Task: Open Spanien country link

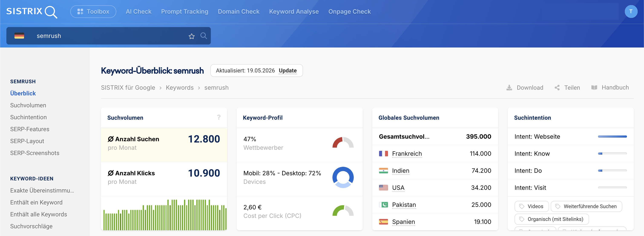Action: (403, 222)
